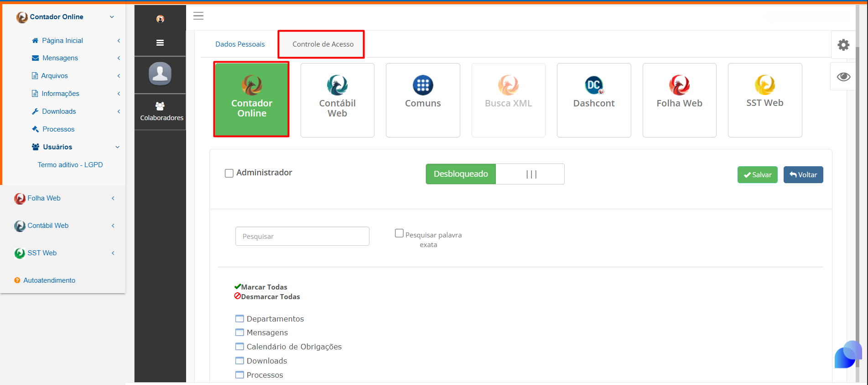Expand the Downloads submenu chevron

click(119, 111)
